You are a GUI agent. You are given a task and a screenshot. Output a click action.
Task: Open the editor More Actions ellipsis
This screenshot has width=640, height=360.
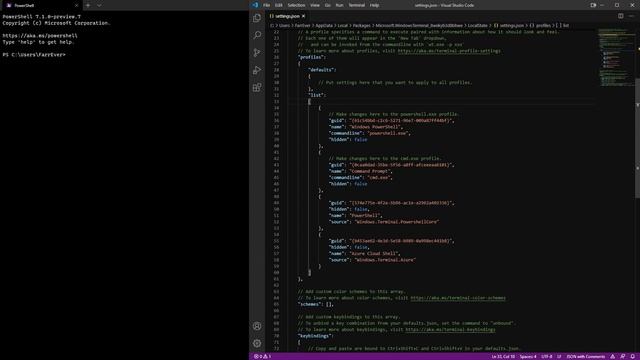pyautogui.click(x=631, y=16)
